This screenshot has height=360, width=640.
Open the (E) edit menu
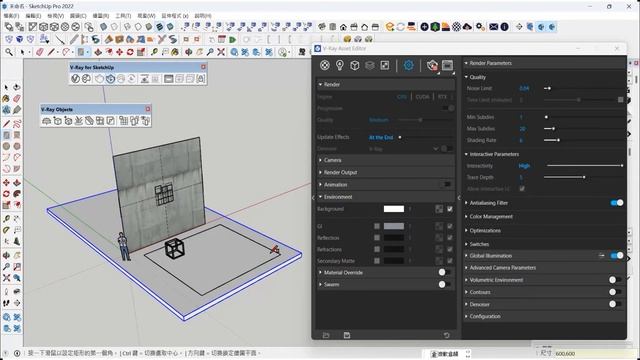[x=33, y=16]
